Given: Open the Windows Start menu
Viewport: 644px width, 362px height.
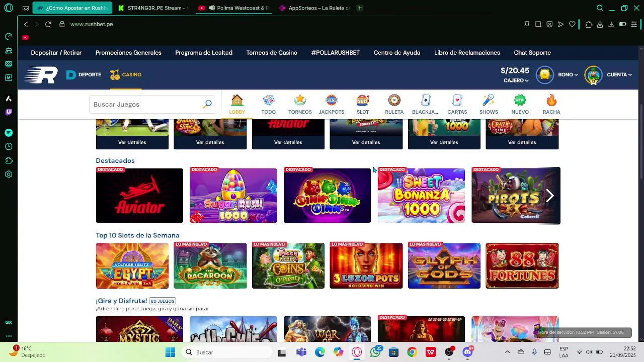Looking at the screenshot, I should tap(170, 352).
